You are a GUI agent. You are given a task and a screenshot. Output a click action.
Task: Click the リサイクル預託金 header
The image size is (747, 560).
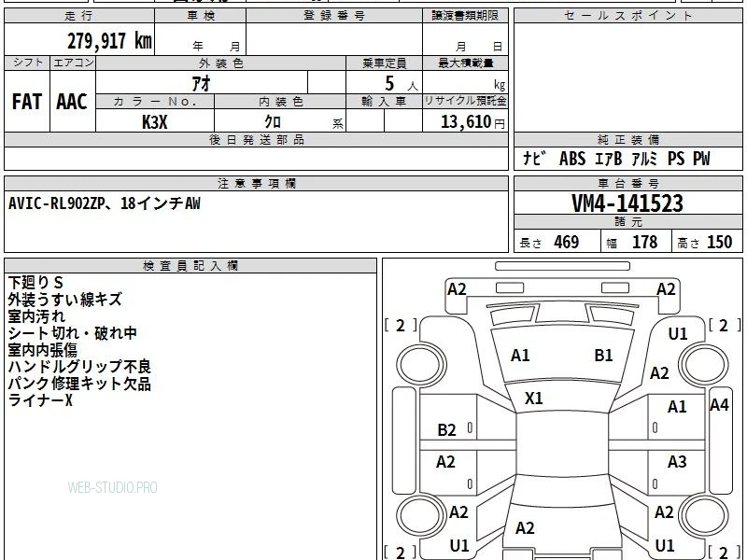(465, 102)
